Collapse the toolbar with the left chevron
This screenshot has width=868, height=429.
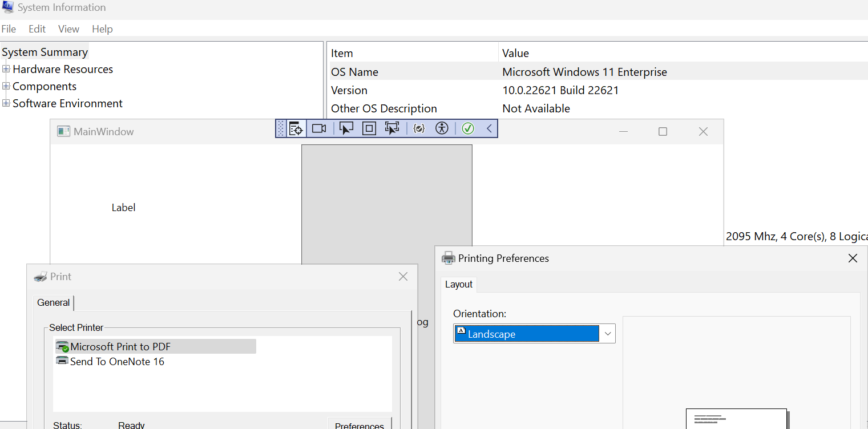click(x=489, y=128)
